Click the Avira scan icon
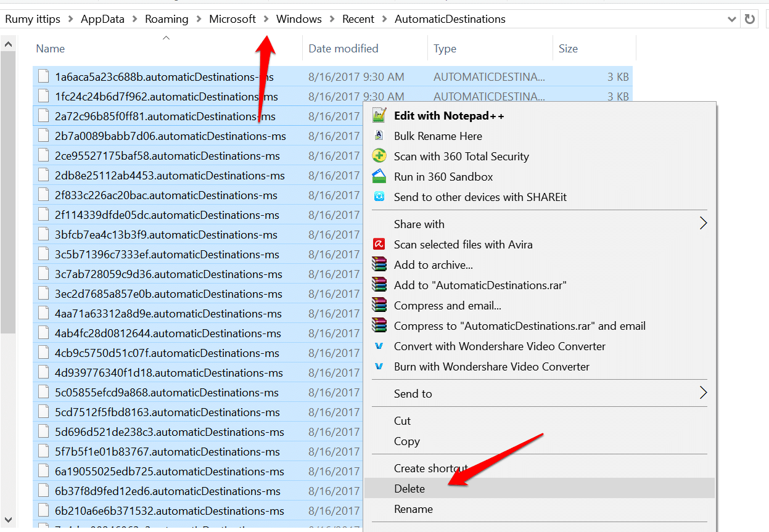769x532 pixels. point(379,244)
